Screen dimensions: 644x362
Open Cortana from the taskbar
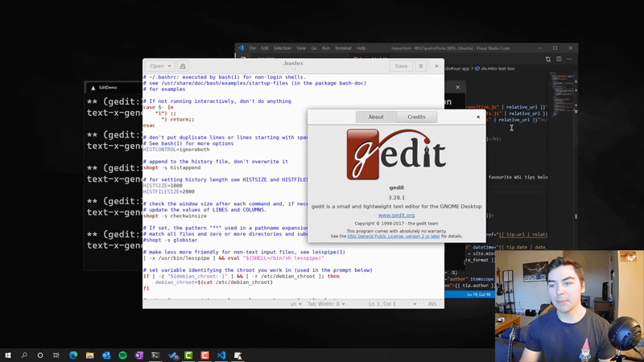39,355
